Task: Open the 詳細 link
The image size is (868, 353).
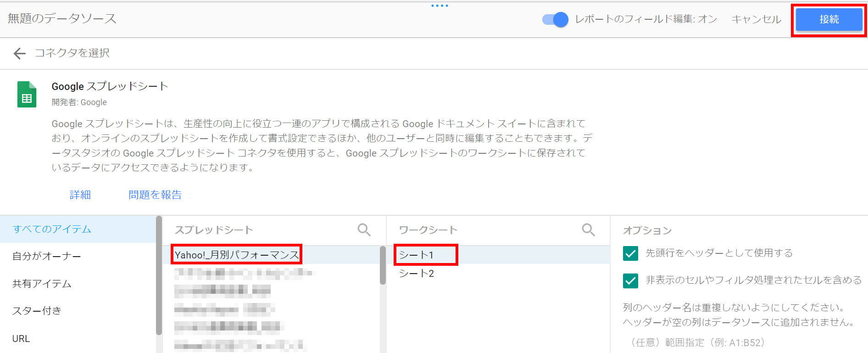Action: 80,195
